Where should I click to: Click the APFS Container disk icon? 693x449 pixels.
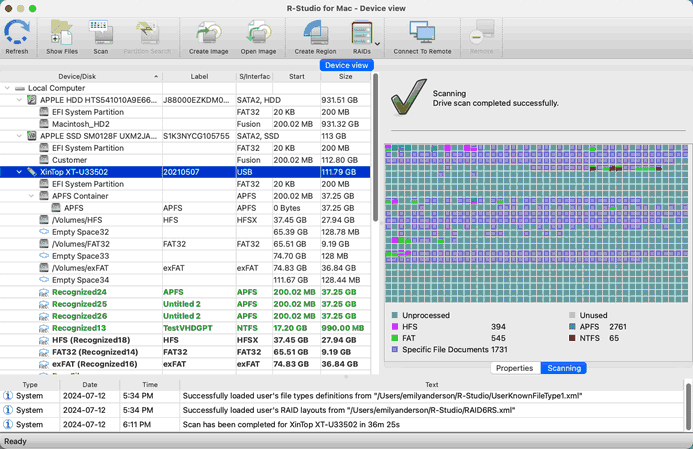click(44, 196)
